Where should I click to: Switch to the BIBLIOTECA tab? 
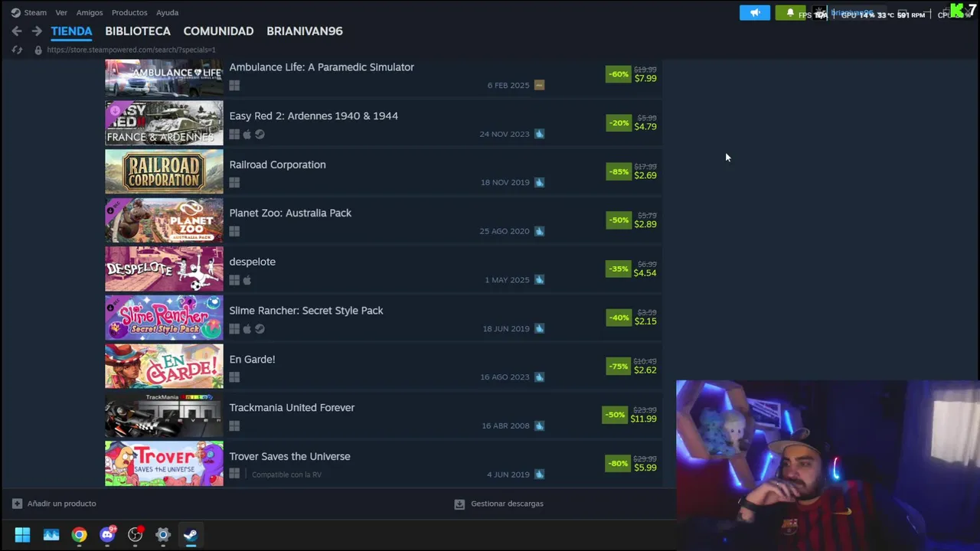click(x=138, y=31)
